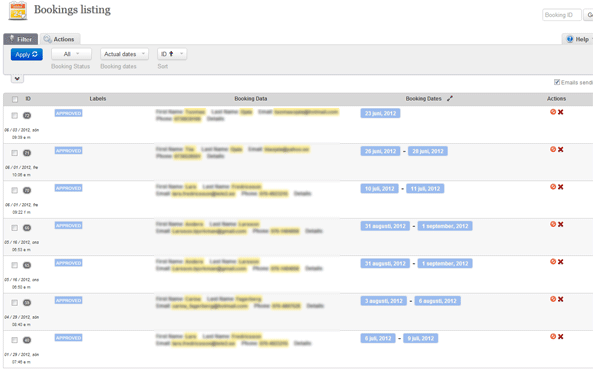Screen dimensions: 593x373
Task: Check the 6 juli – 9 juli booking row
Action: click(x=14, y=340)
